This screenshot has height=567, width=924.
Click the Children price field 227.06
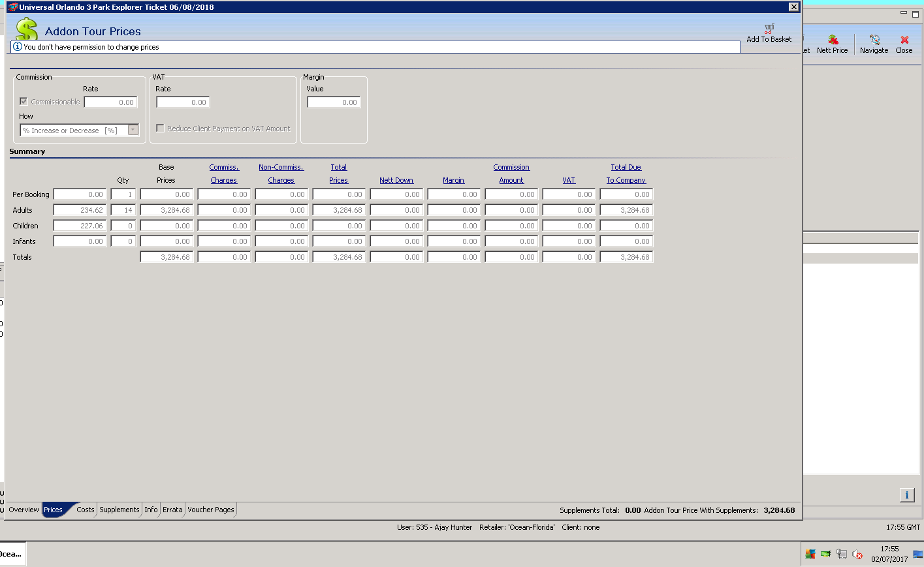[x=80, y=226]
